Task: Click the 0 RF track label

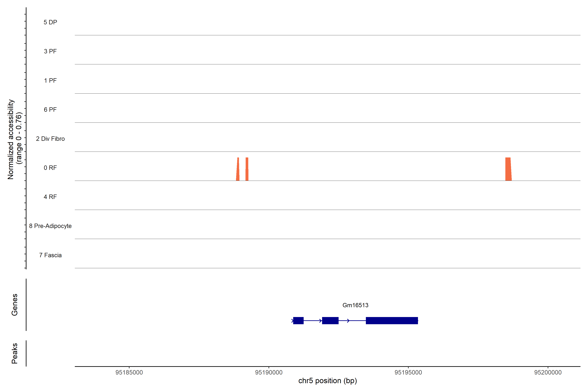Action: coord(50,168)
